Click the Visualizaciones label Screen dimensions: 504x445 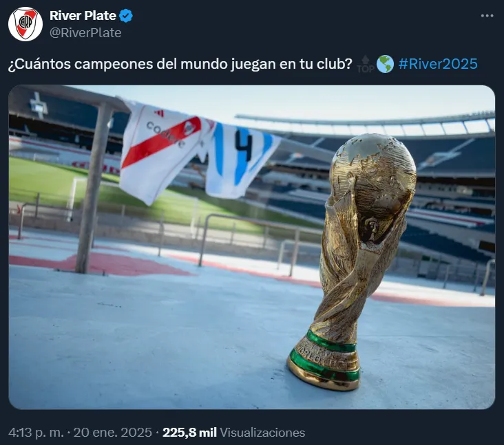click(x=262, y=433)
